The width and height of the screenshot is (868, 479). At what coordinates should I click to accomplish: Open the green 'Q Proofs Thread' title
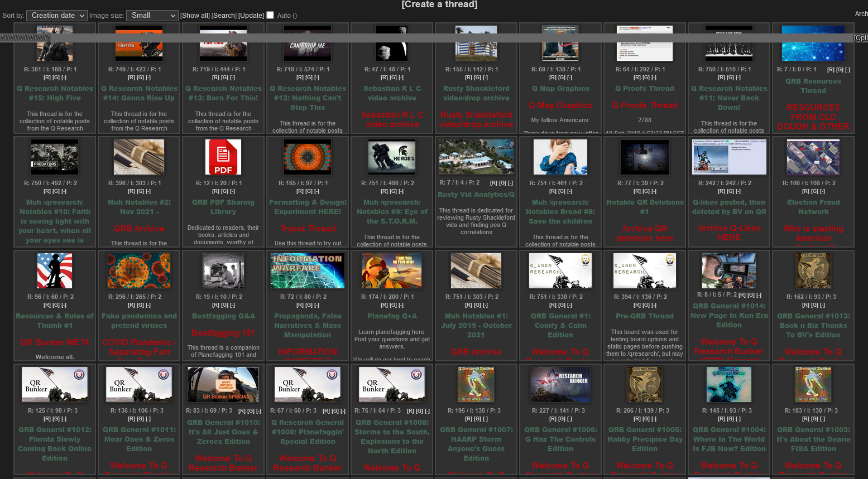[x=645, y=88]
